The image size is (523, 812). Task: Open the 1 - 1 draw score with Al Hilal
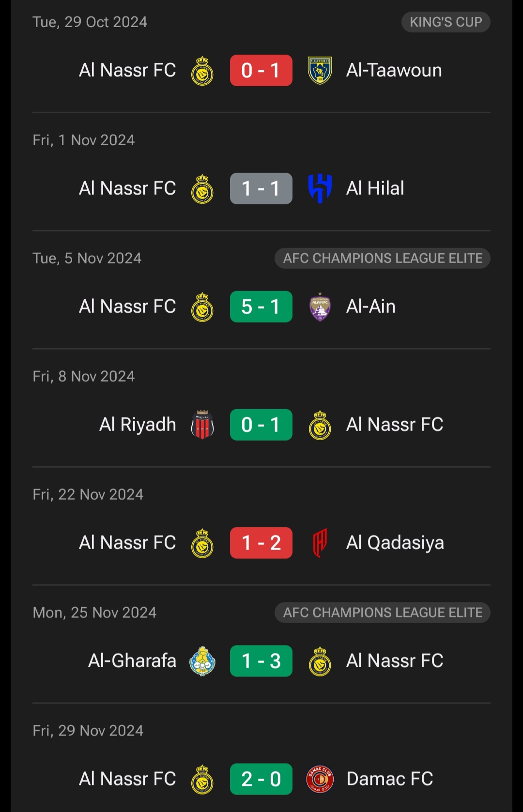(261, 188)
